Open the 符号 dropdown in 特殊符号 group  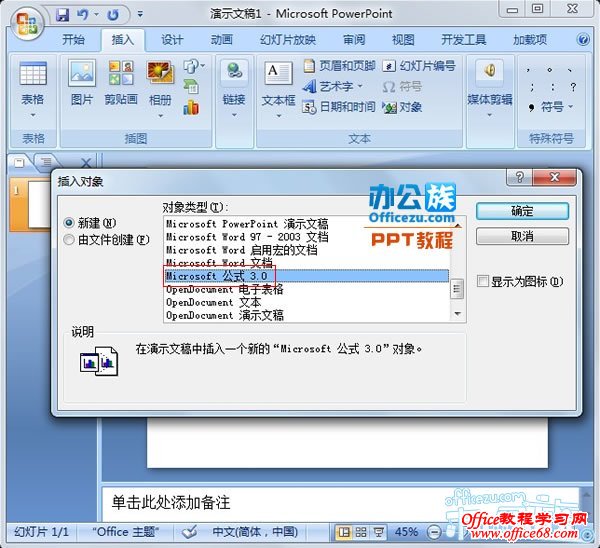(551, 107)
